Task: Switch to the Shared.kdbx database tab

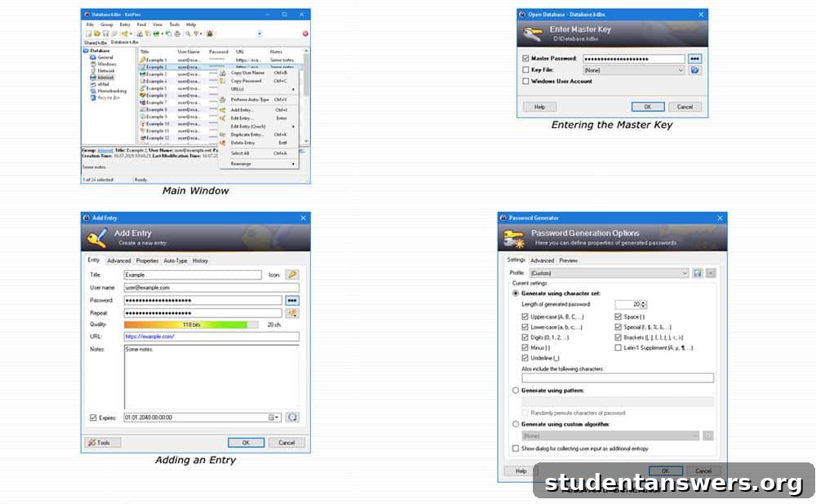Action: point(95,42)
